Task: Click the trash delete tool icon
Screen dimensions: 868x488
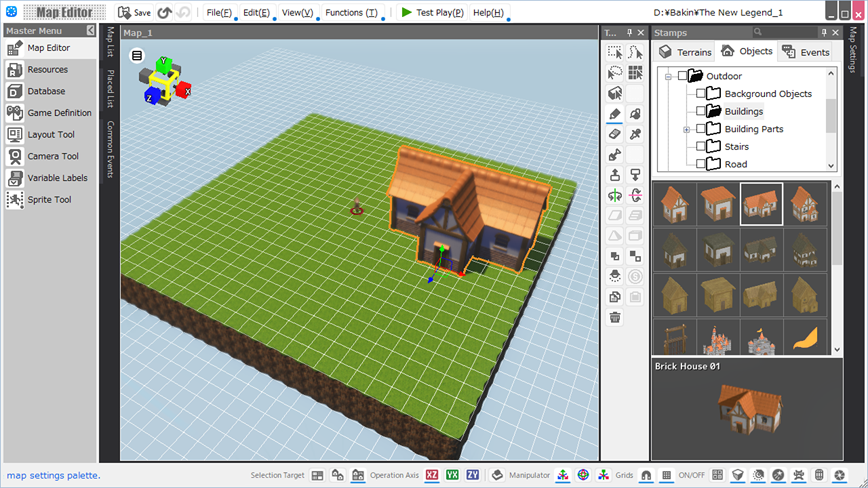Action: tap(615, 317)
